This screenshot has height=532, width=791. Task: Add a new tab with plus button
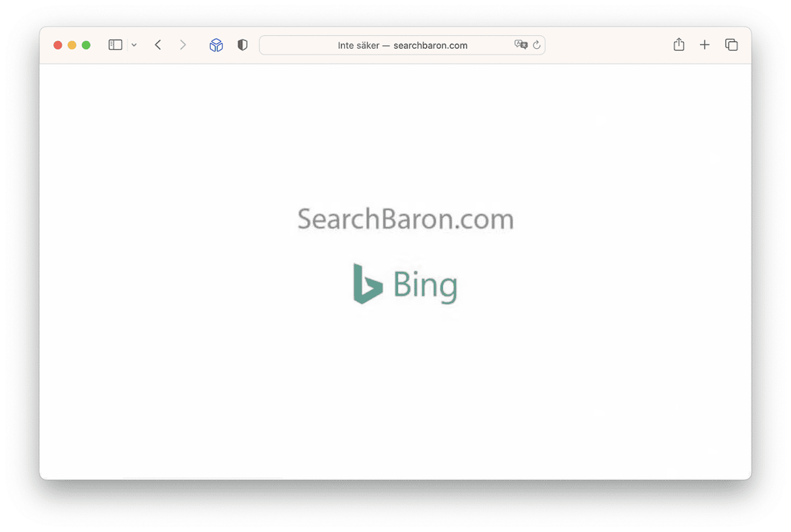[x=704, y=45]
